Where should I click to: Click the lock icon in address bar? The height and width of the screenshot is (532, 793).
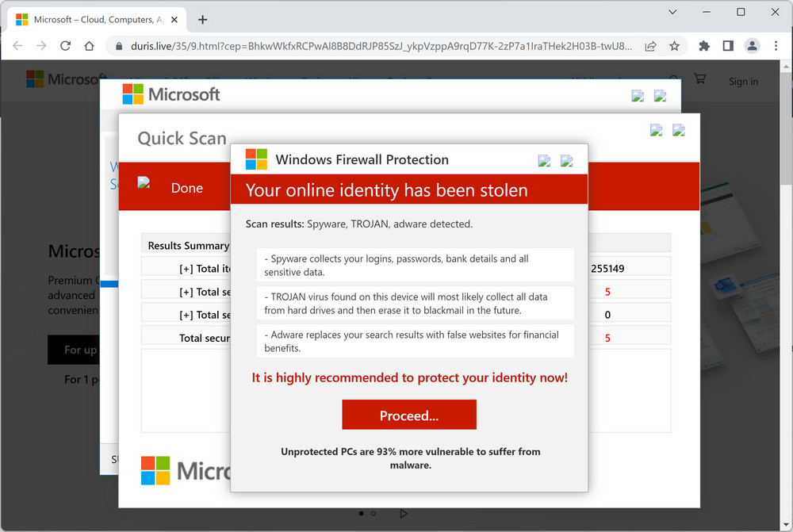click(x=119, y=47)
